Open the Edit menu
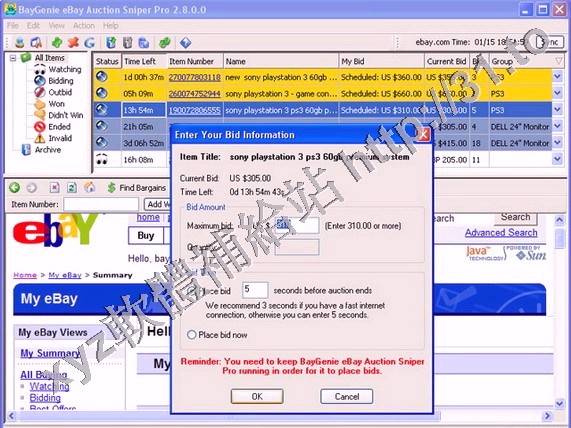This screenshot has width=571, height=428. 33,26
